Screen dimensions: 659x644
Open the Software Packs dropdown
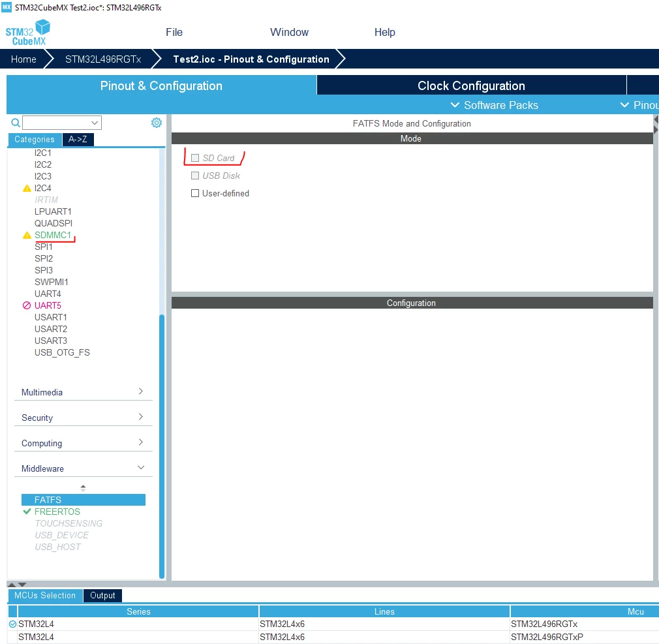tap(495, 105)
